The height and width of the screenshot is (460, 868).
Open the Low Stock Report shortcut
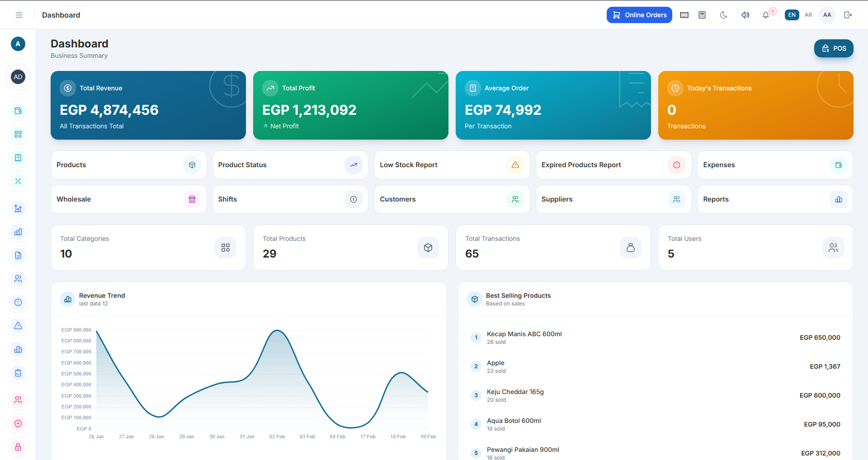point(452,165)
